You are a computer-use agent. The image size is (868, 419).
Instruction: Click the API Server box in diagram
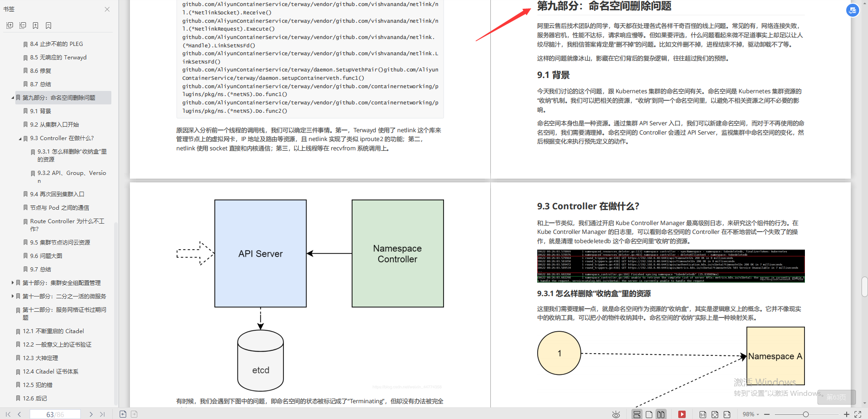[260, 253]
